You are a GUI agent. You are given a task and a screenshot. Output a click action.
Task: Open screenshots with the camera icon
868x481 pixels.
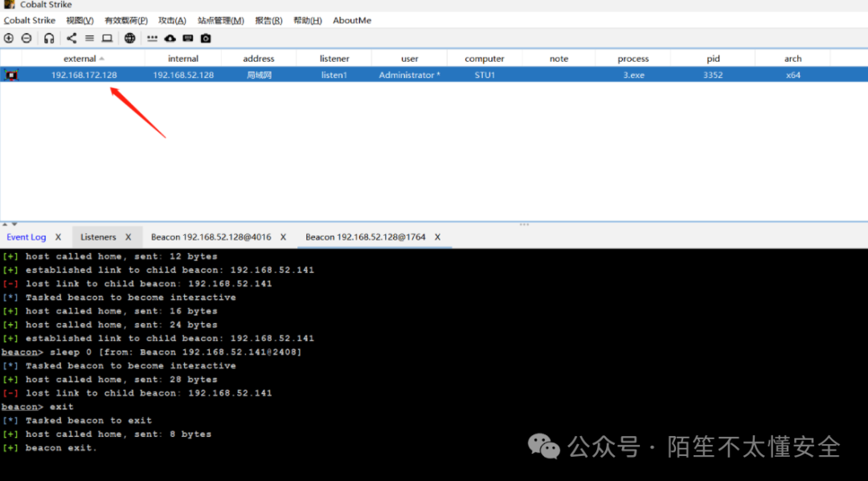click(x=206, y=38)
